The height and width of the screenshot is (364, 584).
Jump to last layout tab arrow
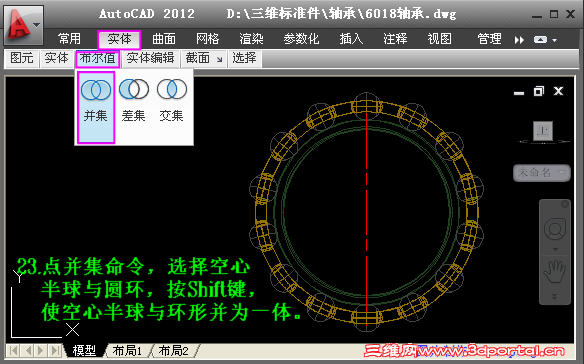click(55, 351)
